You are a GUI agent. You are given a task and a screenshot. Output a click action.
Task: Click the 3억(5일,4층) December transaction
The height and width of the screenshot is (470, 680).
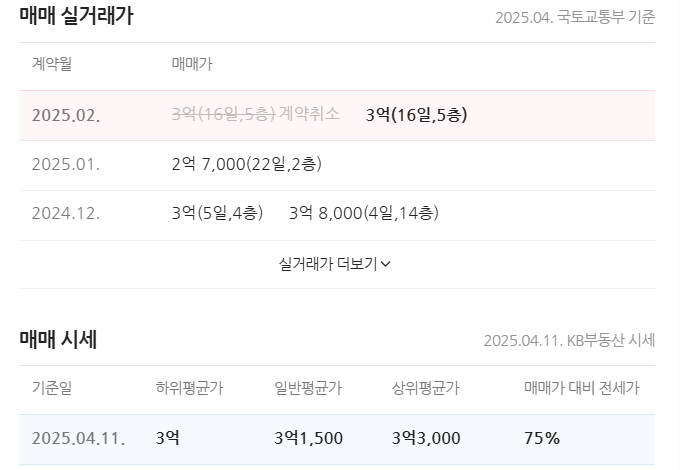click(x=217, y=212)
